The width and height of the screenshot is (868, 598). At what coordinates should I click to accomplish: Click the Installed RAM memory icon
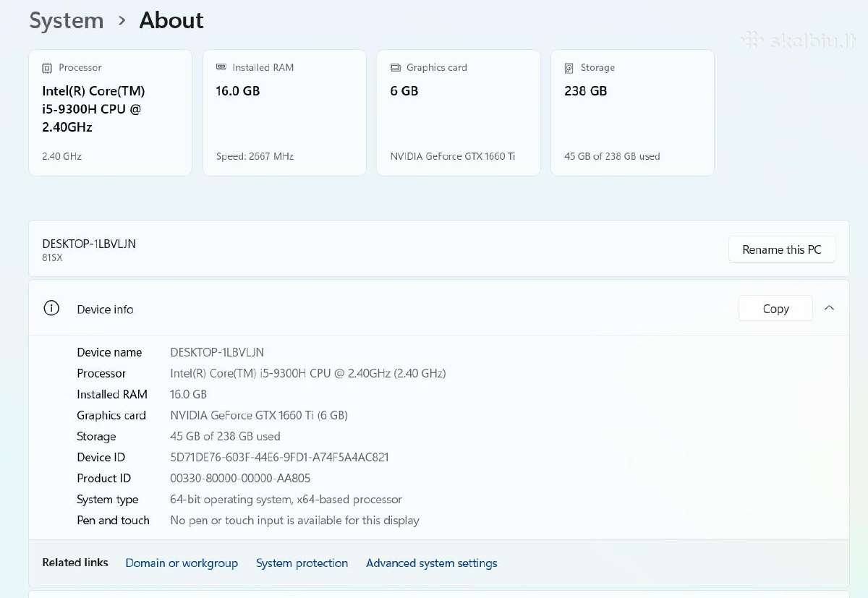click(221, 67)
